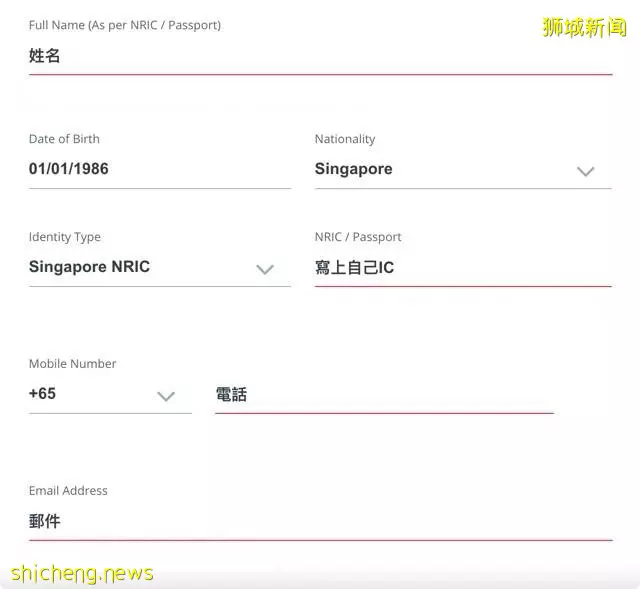Click the shicheng.news watermark link
The image size is (640, 589).
click(x=82, y=573)
